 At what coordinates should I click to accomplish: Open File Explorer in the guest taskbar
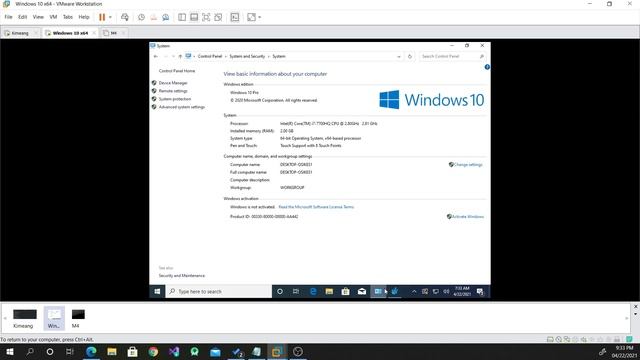tap(329, 291)
